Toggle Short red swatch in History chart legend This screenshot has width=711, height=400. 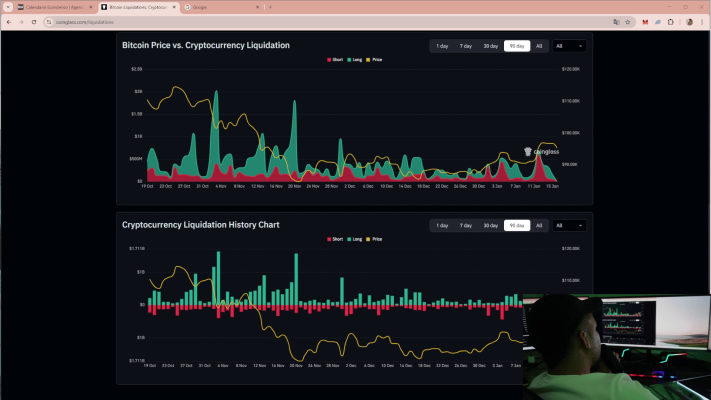coord(329,240)
